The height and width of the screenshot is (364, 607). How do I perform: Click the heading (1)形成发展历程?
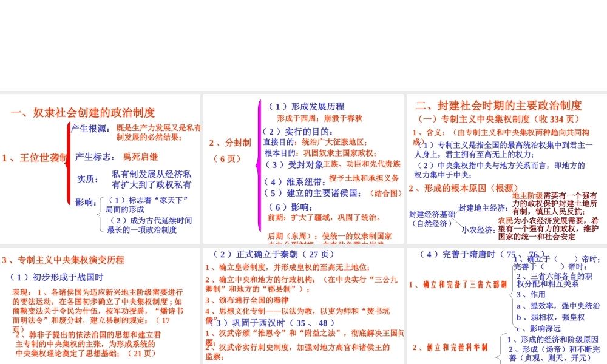click(x=306, y=106)
